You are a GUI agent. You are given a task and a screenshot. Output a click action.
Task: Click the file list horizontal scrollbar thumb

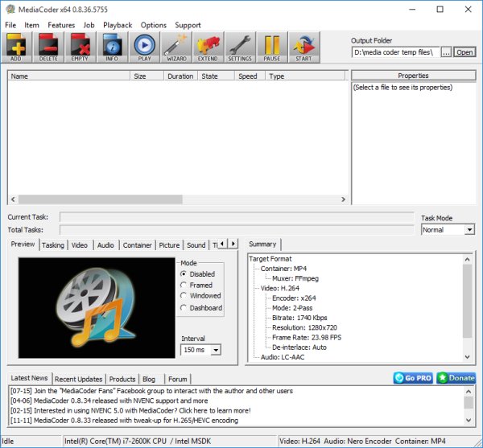tap(101, 199)
